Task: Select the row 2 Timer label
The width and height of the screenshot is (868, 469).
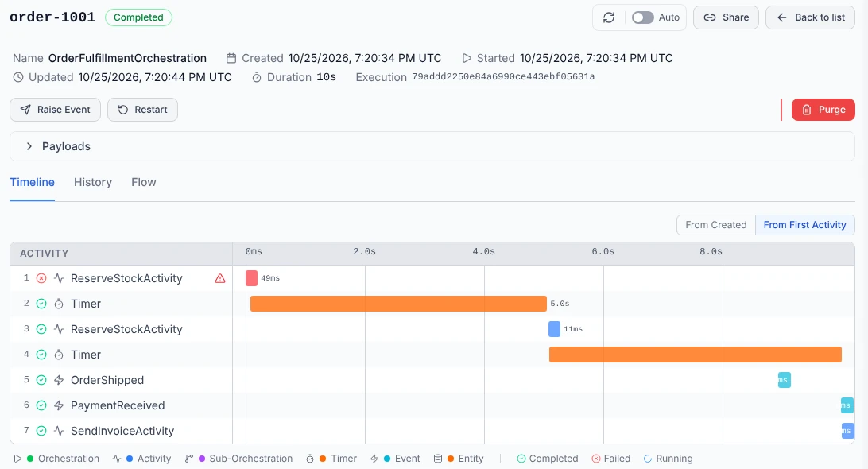Action: point(86,304)
